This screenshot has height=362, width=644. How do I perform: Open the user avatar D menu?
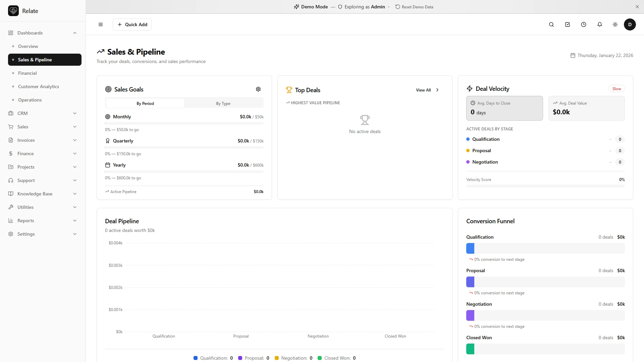click(x=630, y=24)
